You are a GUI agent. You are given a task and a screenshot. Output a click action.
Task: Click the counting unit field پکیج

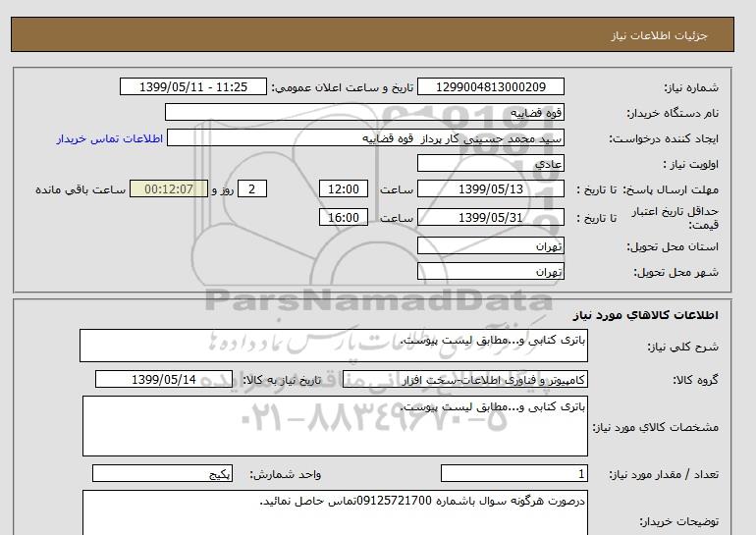[x=162, y=473]
